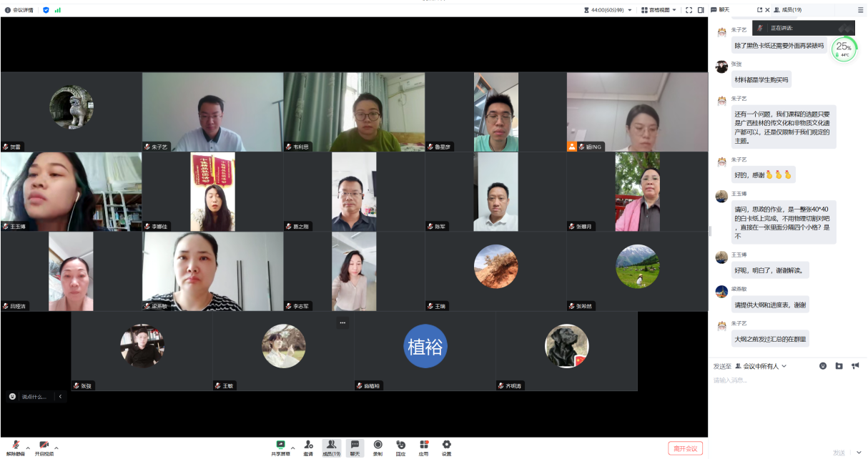Select the 聊天 tab in sidebar header
This screenshot has height=459, width=868.
click(720, 10)
